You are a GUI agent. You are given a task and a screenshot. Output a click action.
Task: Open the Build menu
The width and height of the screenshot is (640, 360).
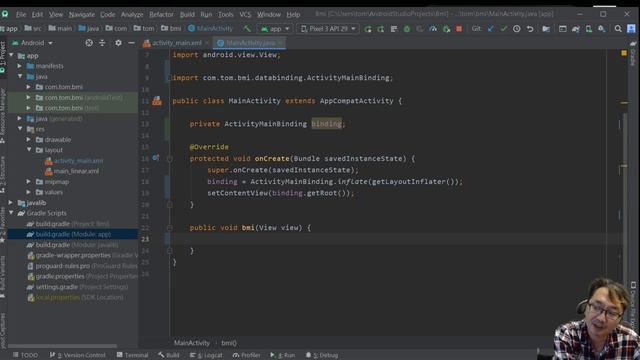(187, 14)
